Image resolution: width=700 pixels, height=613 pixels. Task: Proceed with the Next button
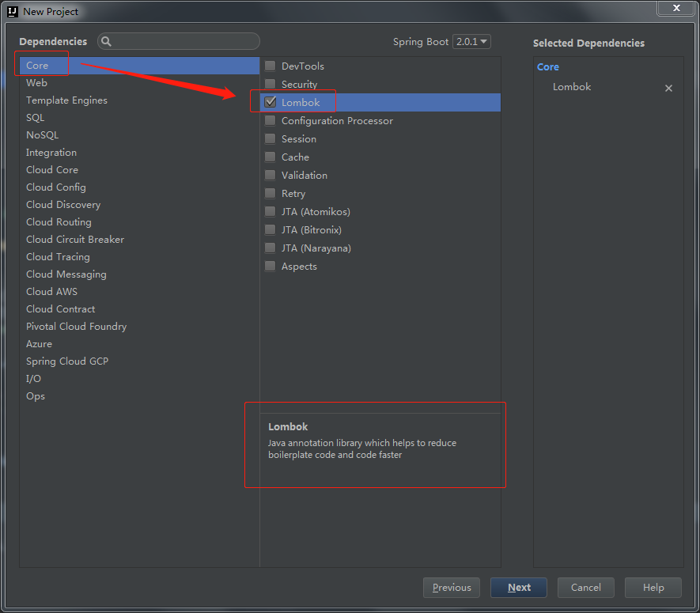[519, 588]
